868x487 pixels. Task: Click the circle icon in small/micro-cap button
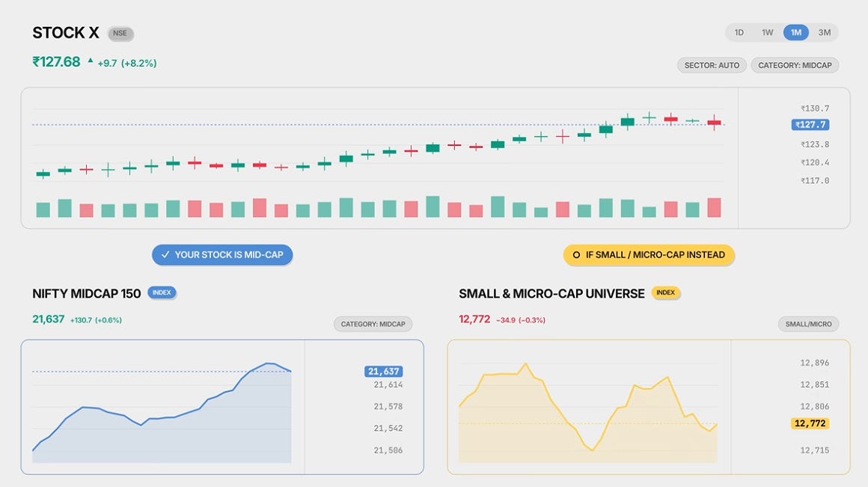pyautogui.click(x=576, y=255)
